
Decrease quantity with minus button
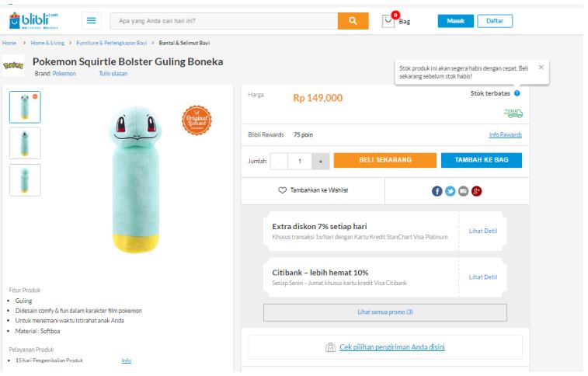(x=280, y=161)
